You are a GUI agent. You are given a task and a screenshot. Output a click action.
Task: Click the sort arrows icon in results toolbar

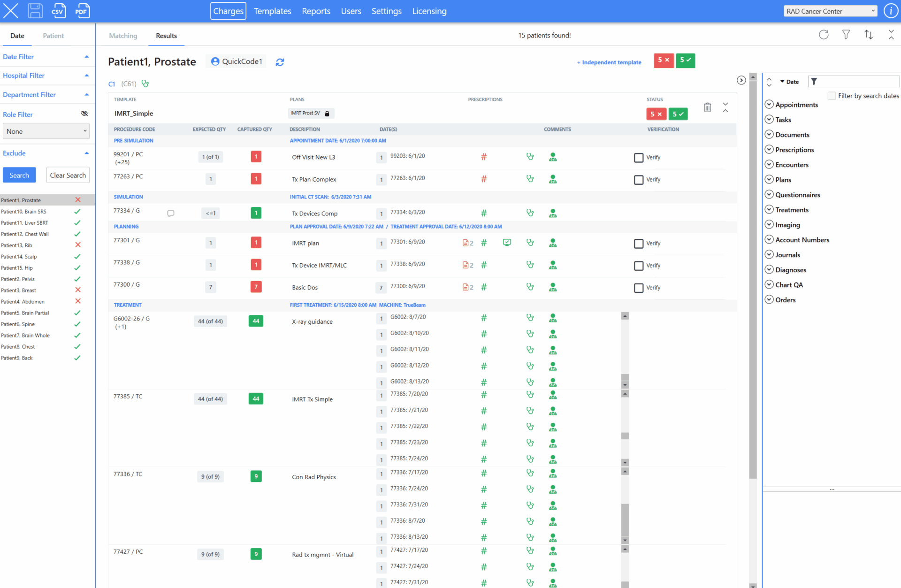click(869, 35)
